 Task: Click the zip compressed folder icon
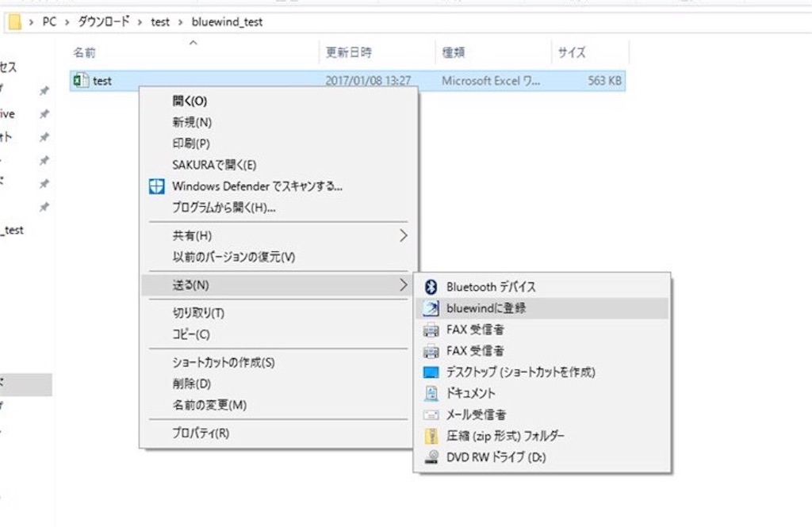click(x=431, y=436)
